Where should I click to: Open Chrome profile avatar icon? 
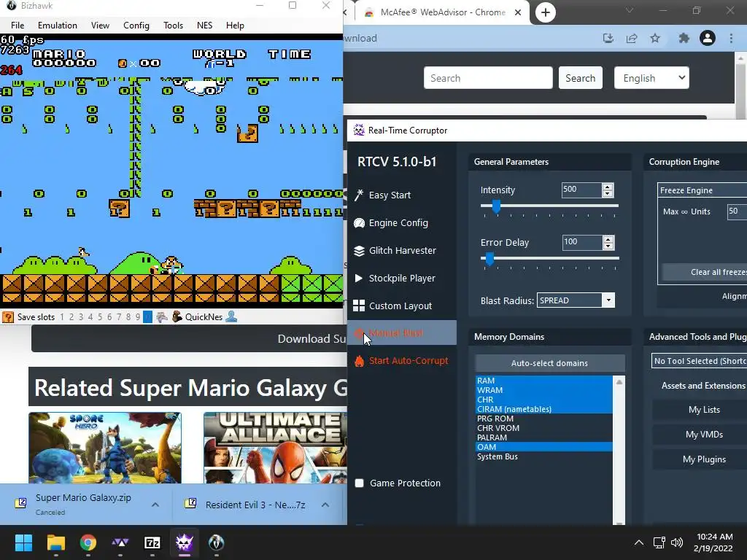(708, 38)
